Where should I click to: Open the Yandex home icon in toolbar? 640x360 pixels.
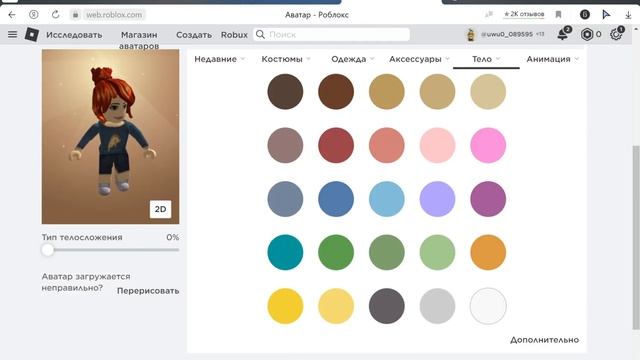(x=33, y=15)
